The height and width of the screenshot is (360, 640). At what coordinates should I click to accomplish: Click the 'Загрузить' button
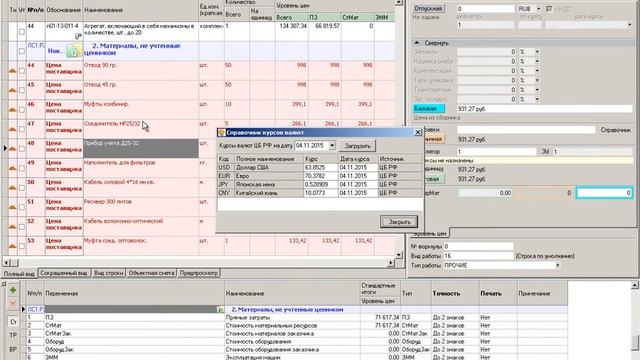tap(357, 146)
